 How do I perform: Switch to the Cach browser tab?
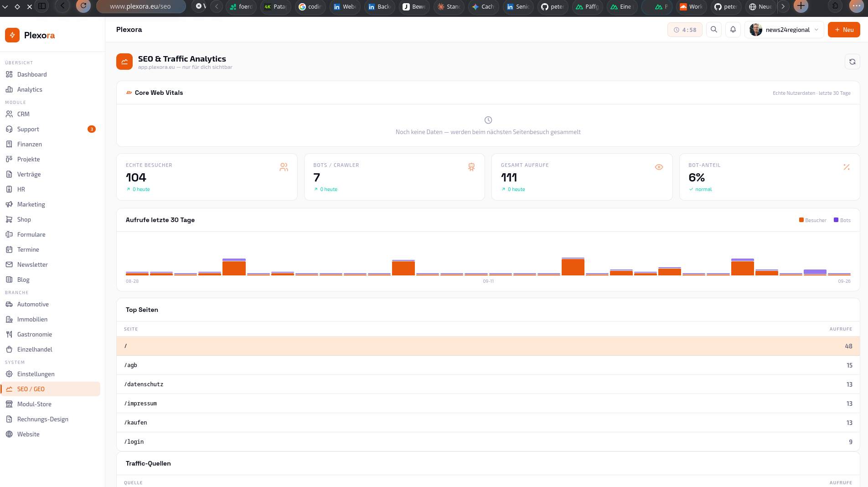(x=484, y=6)
